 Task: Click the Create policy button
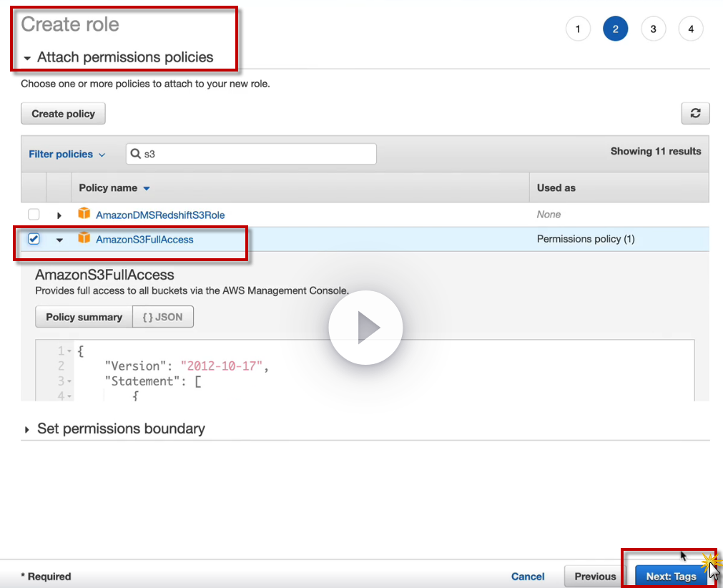pos(63,114)
